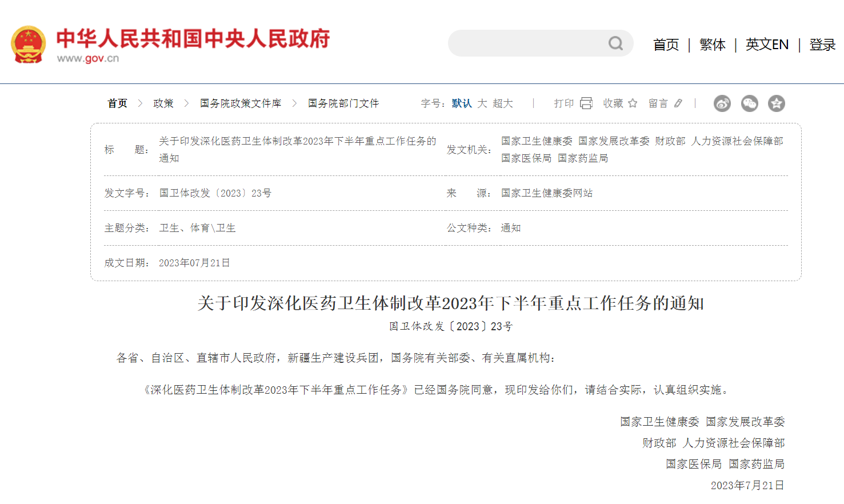Click 财政部 人力资源社会保障部 signature line

point(713,443)
